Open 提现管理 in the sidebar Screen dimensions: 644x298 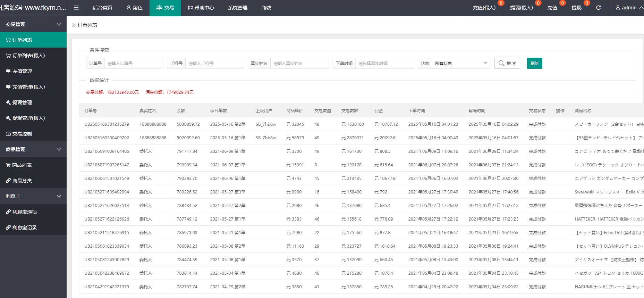coord(22,102)
